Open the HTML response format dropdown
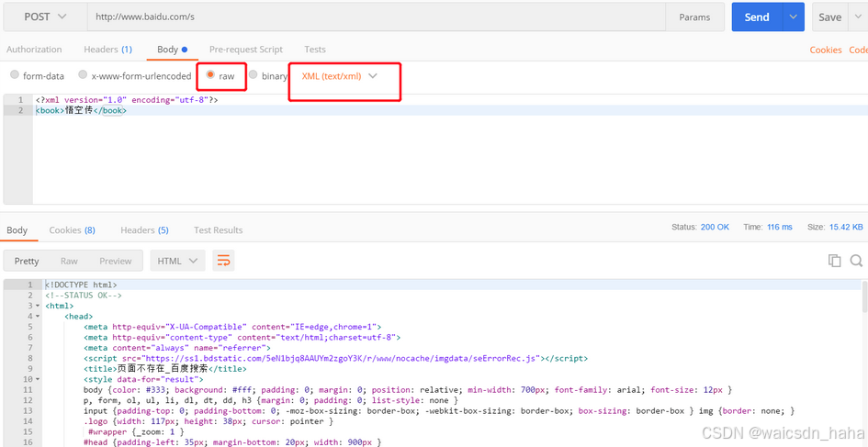 pyautogui.click(x=177, y=261)
